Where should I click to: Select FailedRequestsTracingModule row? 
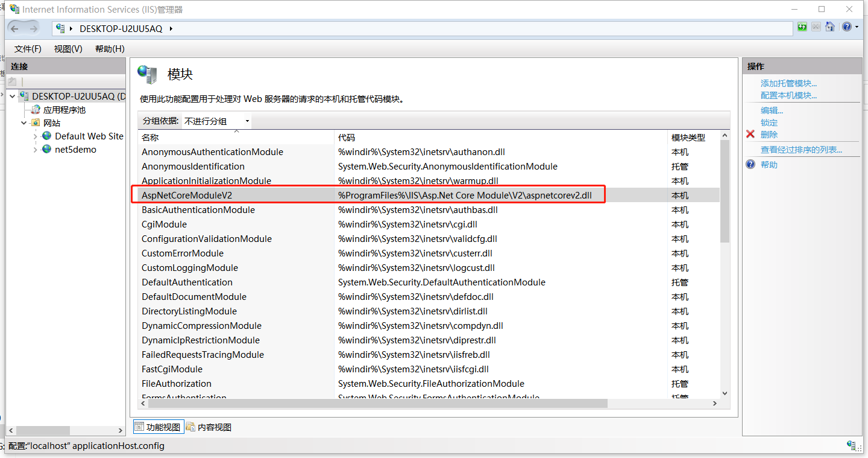point(429,355)
